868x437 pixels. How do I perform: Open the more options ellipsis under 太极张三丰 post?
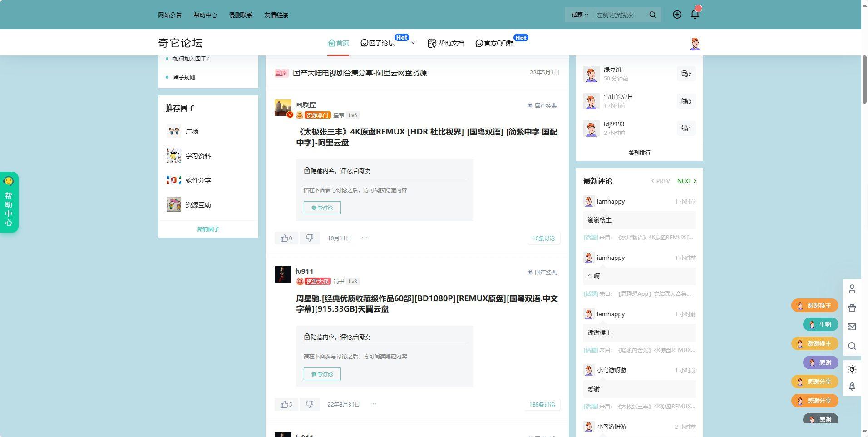(x=365, y=238)
